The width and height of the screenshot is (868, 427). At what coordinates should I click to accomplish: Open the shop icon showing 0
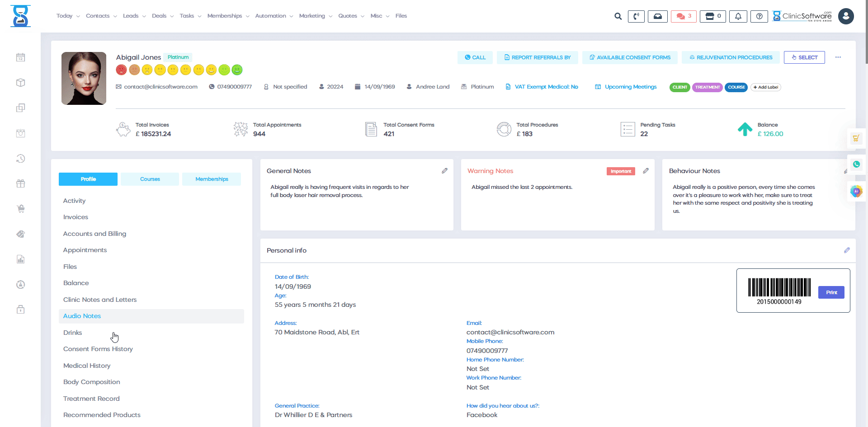(712, 16)
